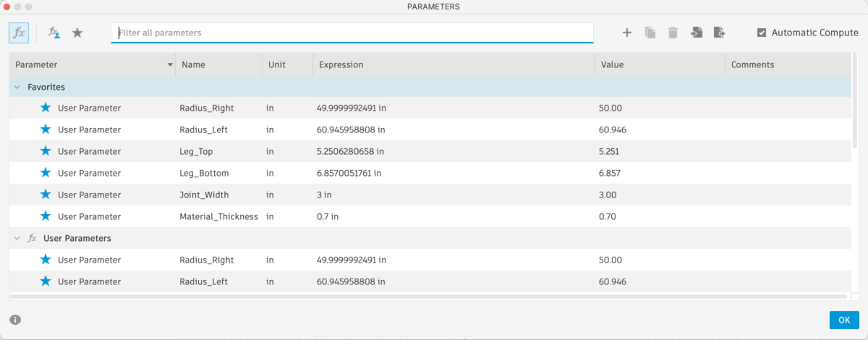Click value 3.00 in Joint_Width row
The image size is (868, 340).
pos(608,195)
